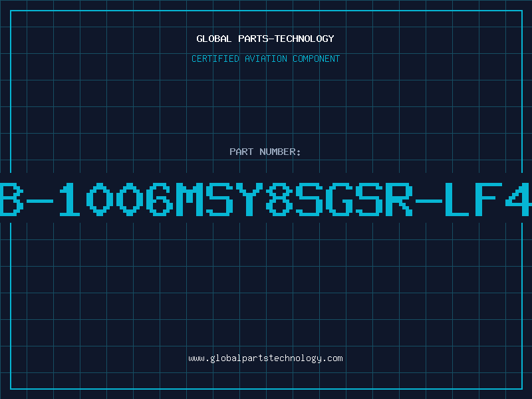Click the 'CERTIFIED AVIATION COMPONENT' subtitle
Viewport: 532px width, 399px height.
coord(265,59)
